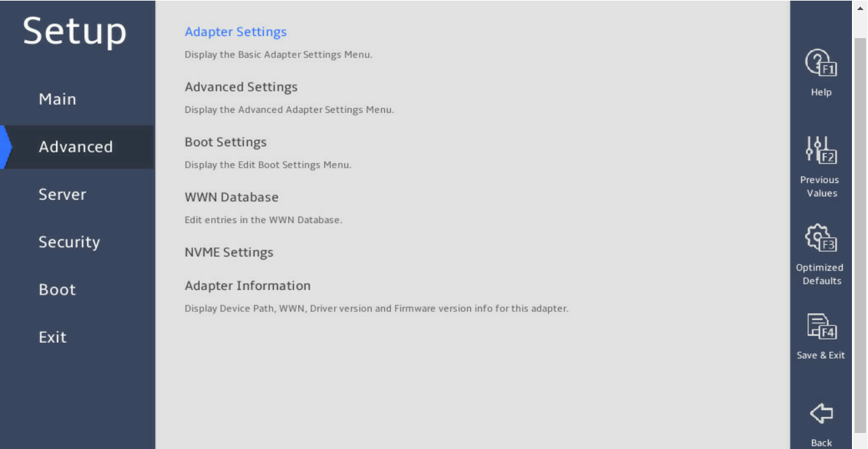This screenshot has height=449, width=868.
Task: Open Adapter Information entry
Action: click(248, 286)
